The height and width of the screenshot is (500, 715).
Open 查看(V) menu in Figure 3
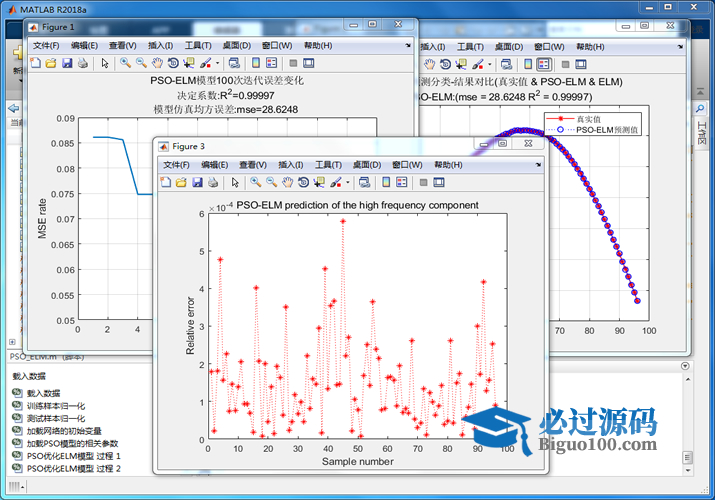point(253,165)
